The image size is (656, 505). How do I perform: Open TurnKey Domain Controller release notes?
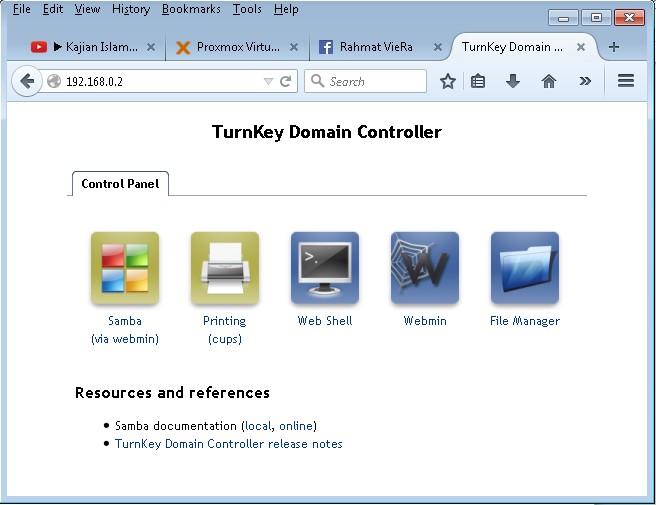point(228,444)
